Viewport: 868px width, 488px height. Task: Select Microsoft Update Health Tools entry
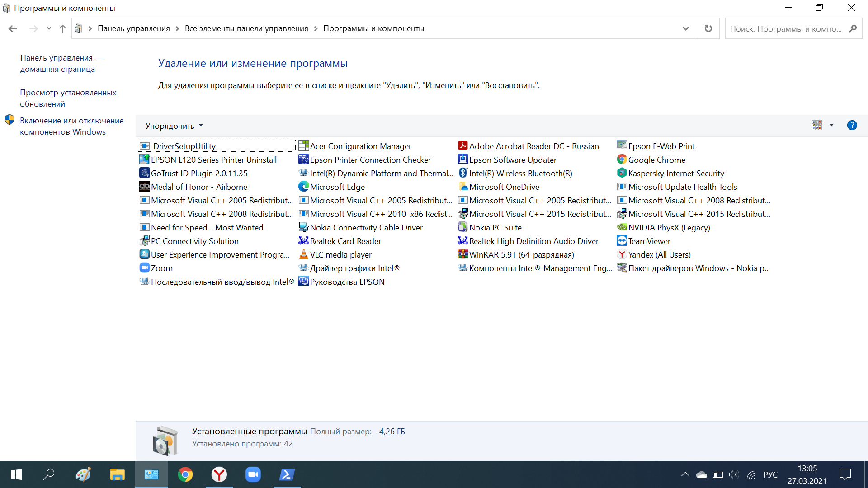[x=683, y=187]
